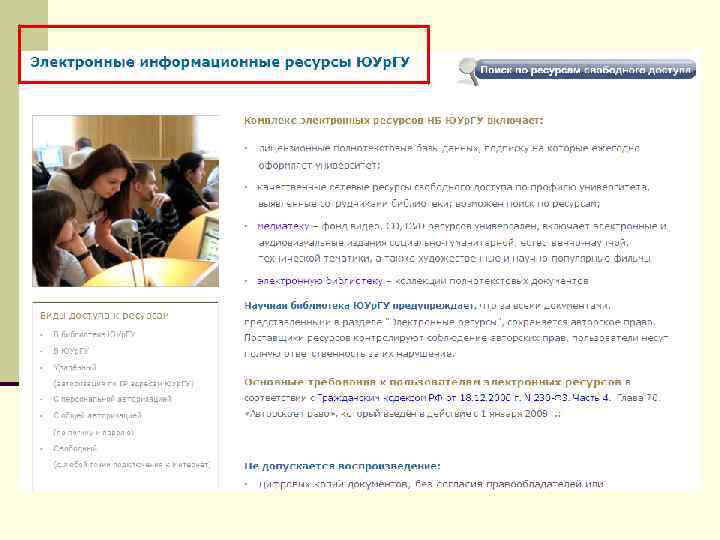720x540 pixels.
Task: Select 'В библиотеке ЮУрГУ' access type
Action: (x=94, y=334)
